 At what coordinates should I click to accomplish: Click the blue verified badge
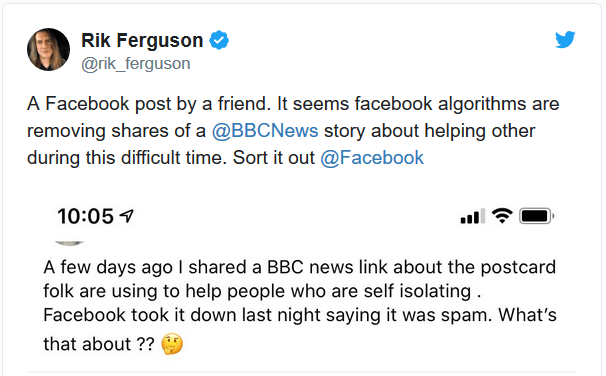click(219, 40)
